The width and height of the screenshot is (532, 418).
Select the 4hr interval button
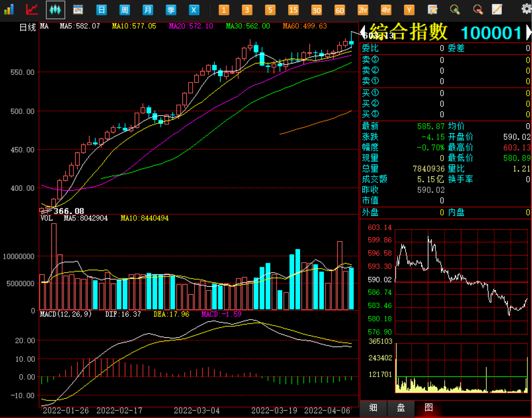click(x=386, y=10)
